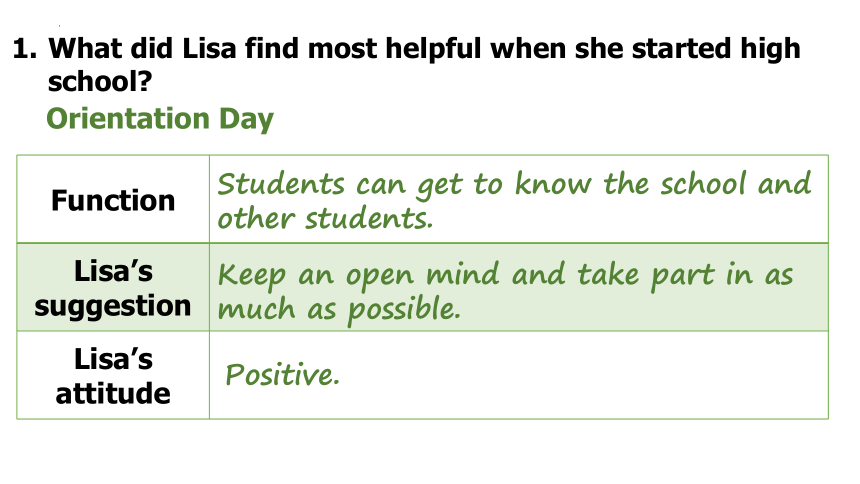Click the word high in question
Image resolution: width=860 pixels, height=484 pixels.
770,49
